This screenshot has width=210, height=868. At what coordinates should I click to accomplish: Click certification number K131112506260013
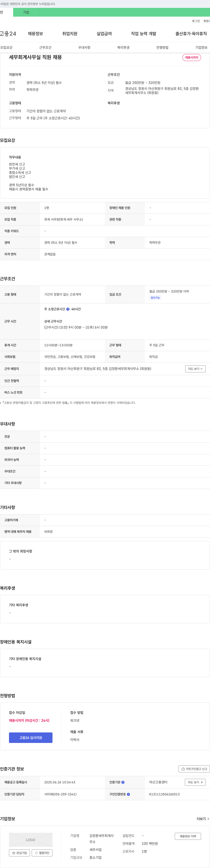click(164, 794)
